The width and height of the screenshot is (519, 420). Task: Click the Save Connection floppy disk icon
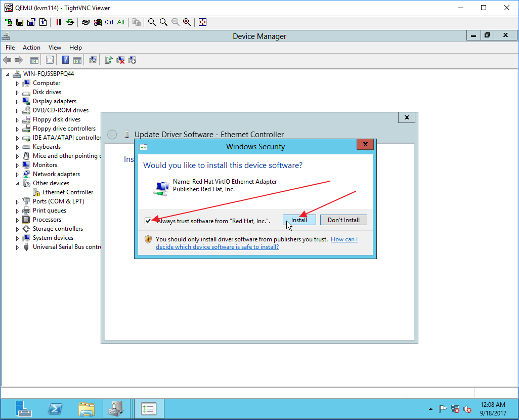point(20,22)
